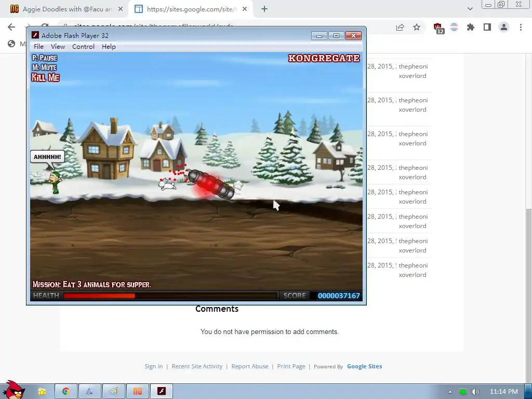Screen dimensions: 532x399
Task: Click the Kill Me button in game
Action: click(x=46, y=77)
